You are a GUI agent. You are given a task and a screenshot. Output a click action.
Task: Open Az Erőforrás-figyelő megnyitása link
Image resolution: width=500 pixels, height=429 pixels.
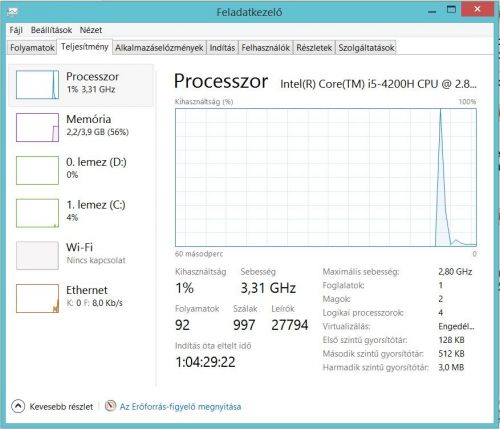tap(180, 407)
